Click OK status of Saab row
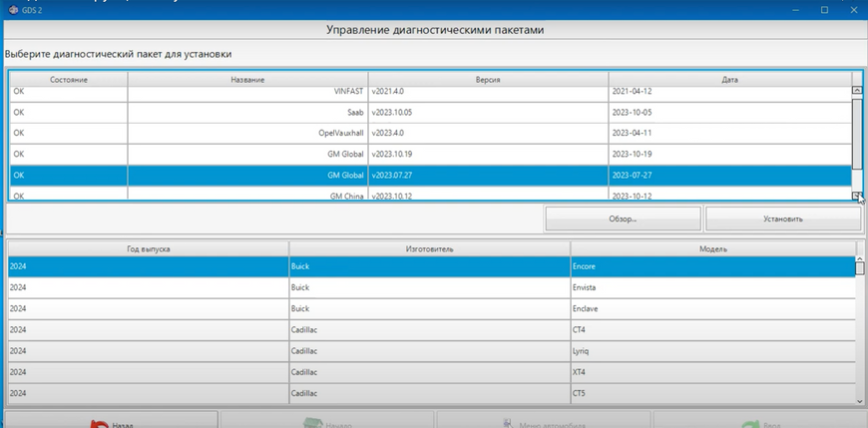 pyautogui.click(x=69, y=113)
